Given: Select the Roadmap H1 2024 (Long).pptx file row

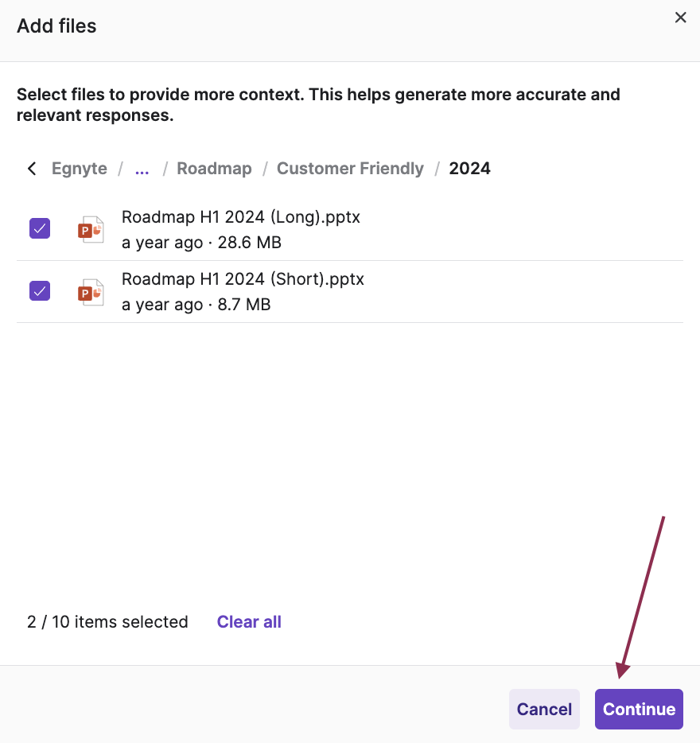Looking at the screenshot, I should tap(240, 216).
